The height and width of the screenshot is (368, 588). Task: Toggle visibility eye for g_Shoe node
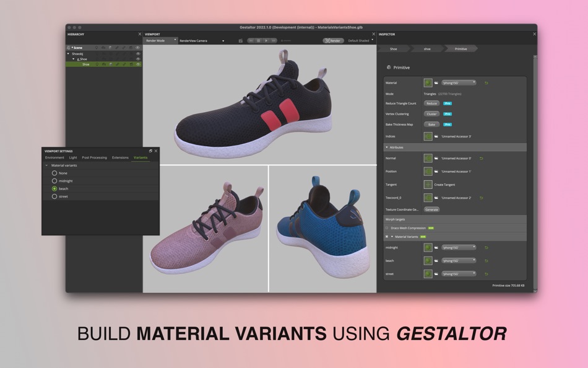pos(138,59)
